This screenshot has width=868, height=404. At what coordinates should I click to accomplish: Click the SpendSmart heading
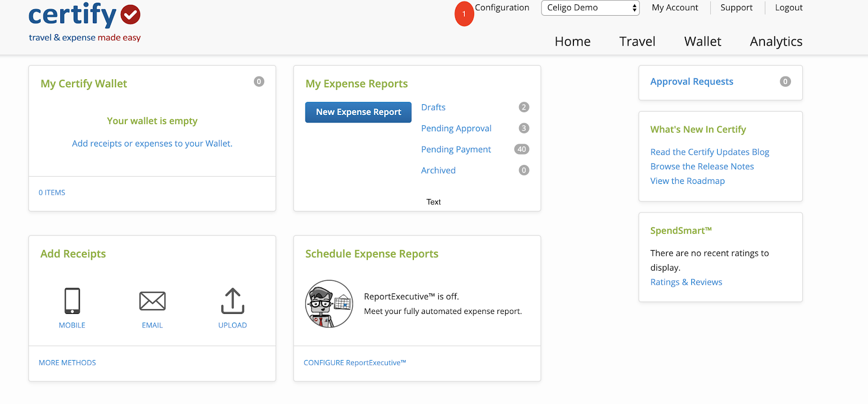tap(681, 230)
